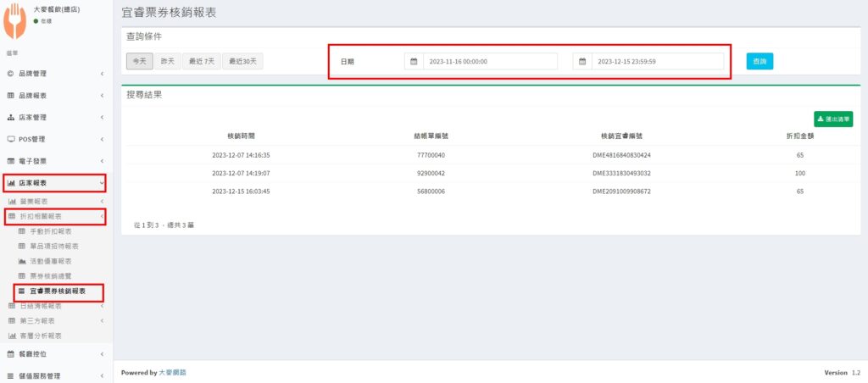The width and height of the screenshot is (868, 383).
Task: Click the 電子發票 card icon
Action: [11, 161]
